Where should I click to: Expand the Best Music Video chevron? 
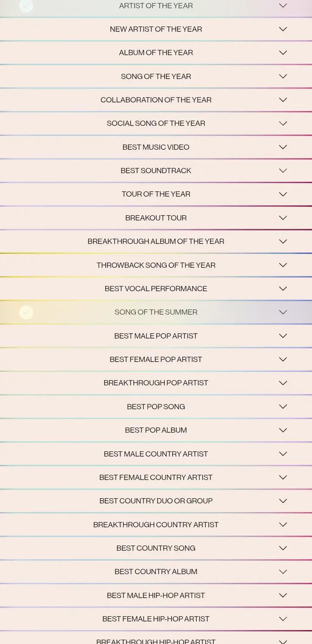pyautogui.click(x=283, y=147)
